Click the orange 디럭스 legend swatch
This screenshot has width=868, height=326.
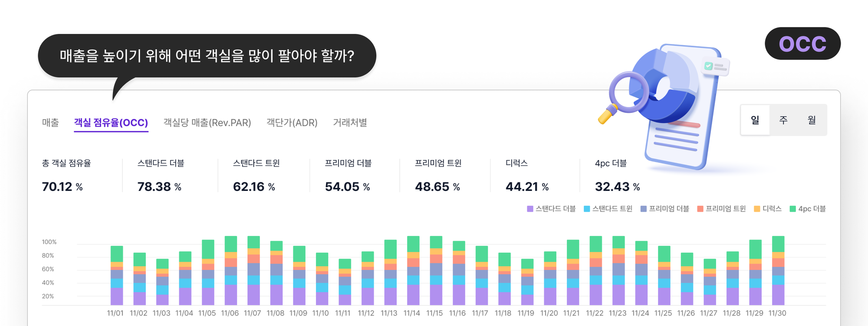pos(757,209)
